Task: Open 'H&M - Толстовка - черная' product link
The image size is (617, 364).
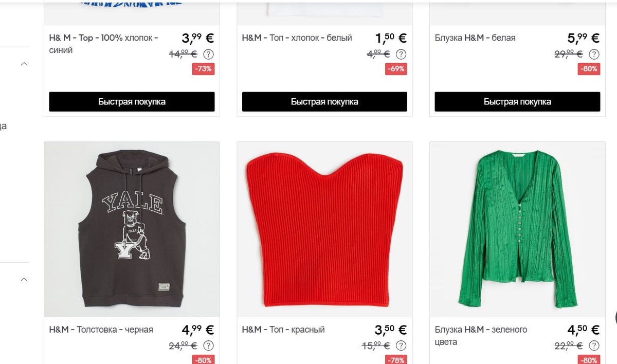Action: coord(101,330)
